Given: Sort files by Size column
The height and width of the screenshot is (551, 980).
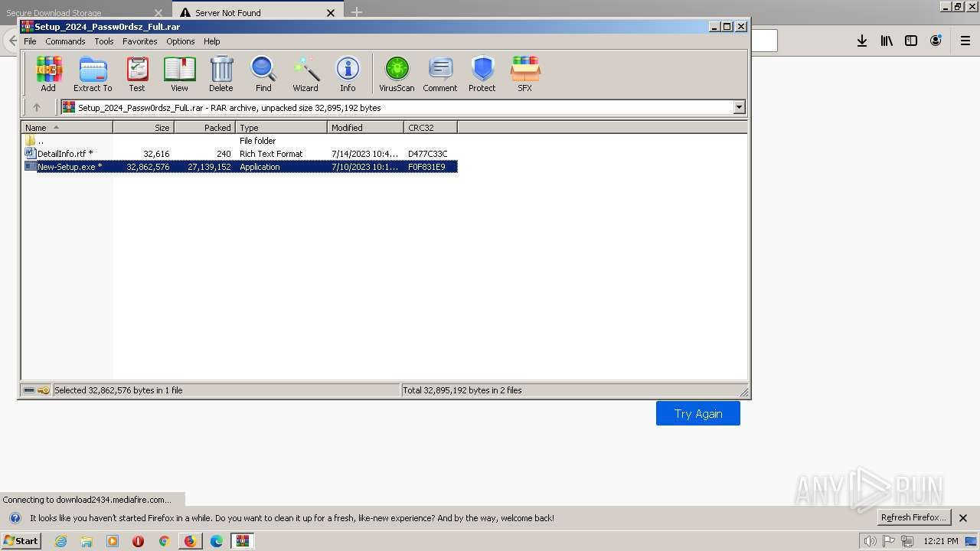Looking at the screenshot, I should coord(143,128).
